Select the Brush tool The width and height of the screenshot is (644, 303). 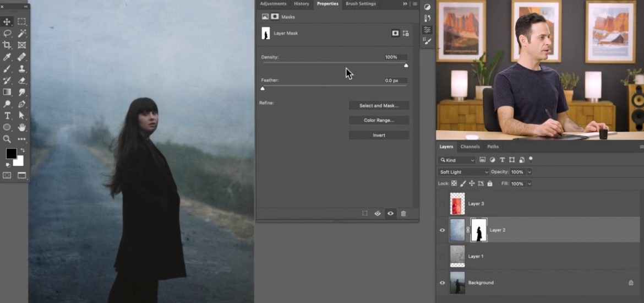point(7,69)
